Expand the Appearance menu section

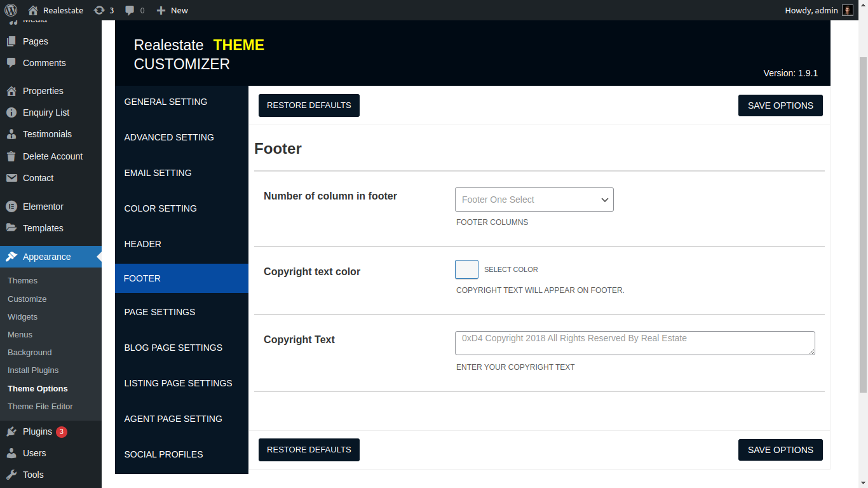(46, 257)
